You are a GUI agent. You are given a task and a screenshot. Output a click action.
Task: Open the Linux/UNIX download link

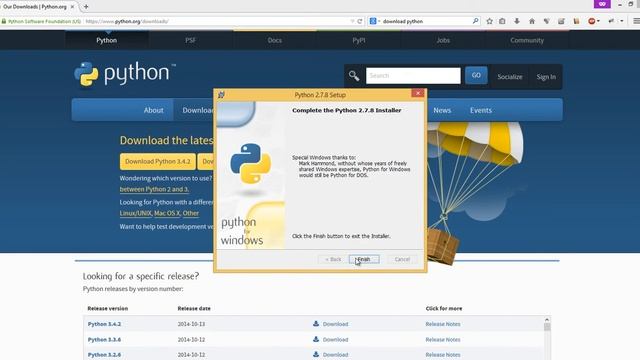(136, 213)
